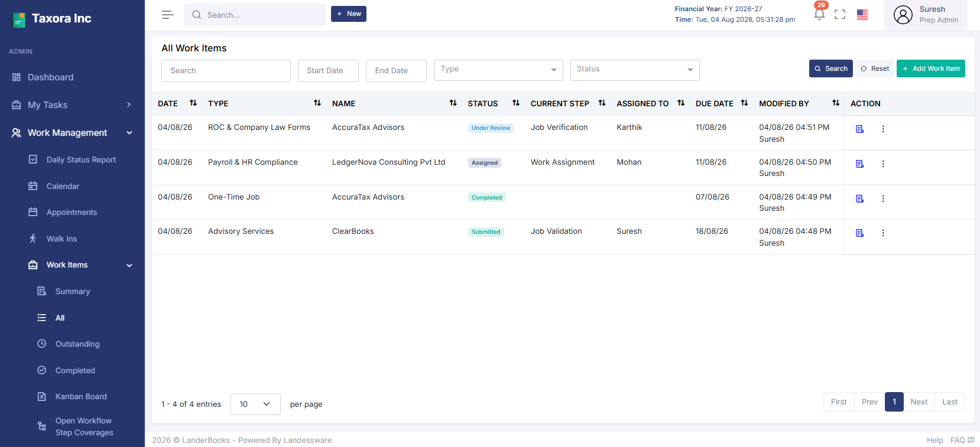The height and width of the screenshot is (447, 980).
Task: Open the Help link in footer
Action: (935, 440)
